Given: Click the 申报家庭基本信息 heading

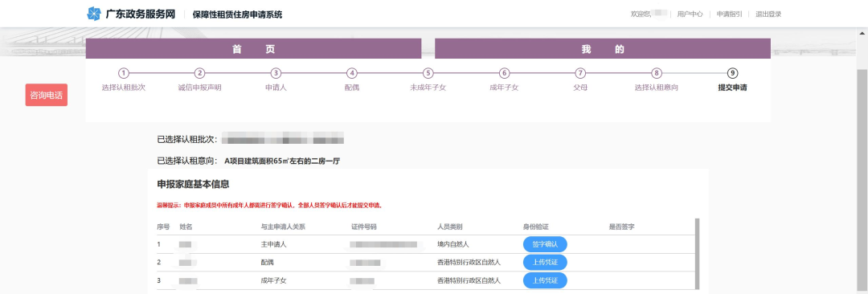Looking at the screenshot, I should tap(193, 184).
